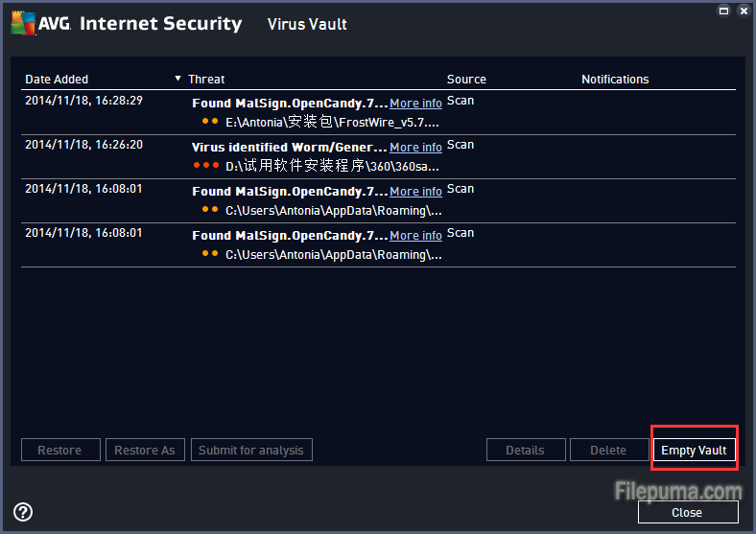Click the Source column header
Image resolution: width=756 pixels, height=534 pixels.
[x=466, y=80]
